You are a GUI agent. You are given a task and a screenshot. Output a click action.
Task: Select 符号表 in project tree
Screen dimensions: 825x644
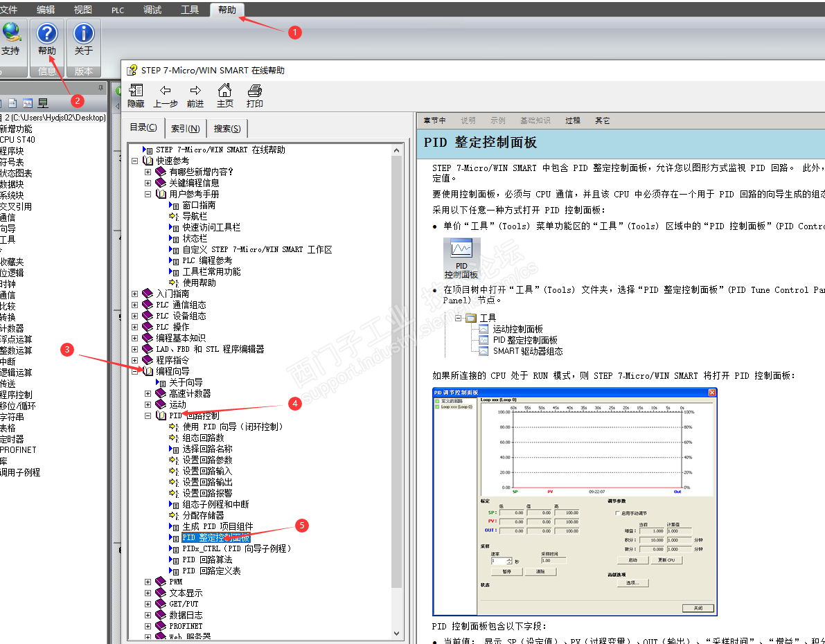point(12,162)
